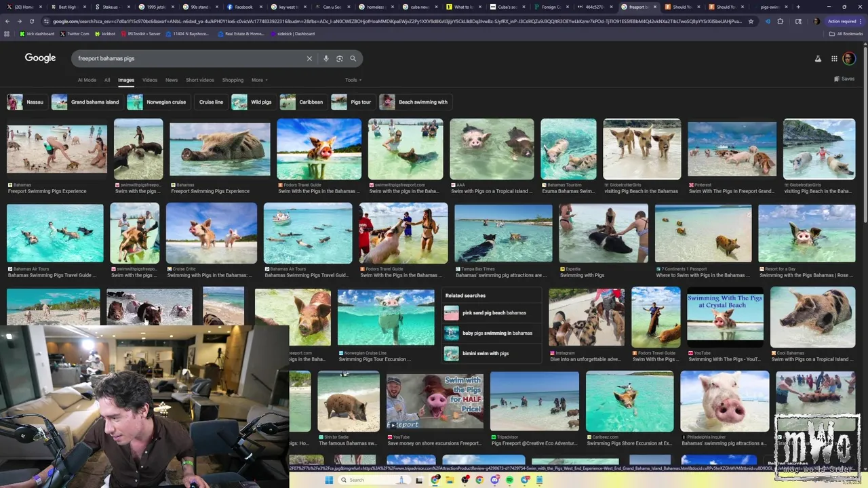Expand the Tools dropdown
Image resolution: width=868 pixels, height=488 pixels.
(353, 80)
